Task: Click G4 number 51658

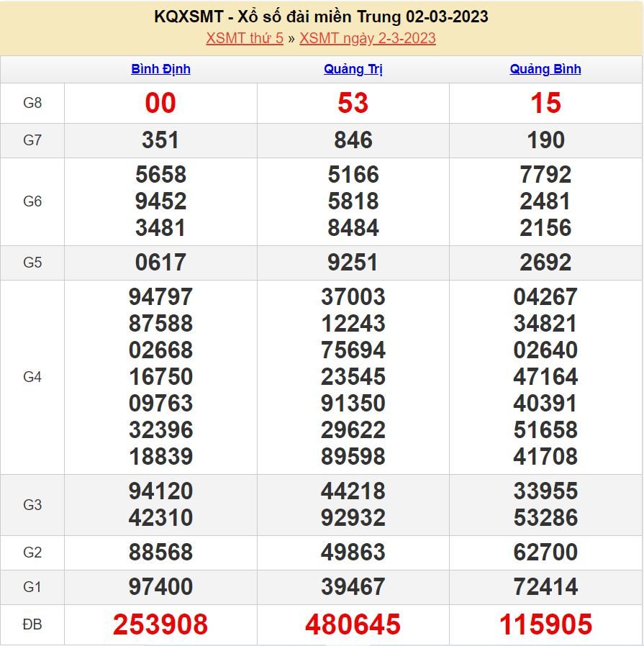Action: click(x=545, y=430)
